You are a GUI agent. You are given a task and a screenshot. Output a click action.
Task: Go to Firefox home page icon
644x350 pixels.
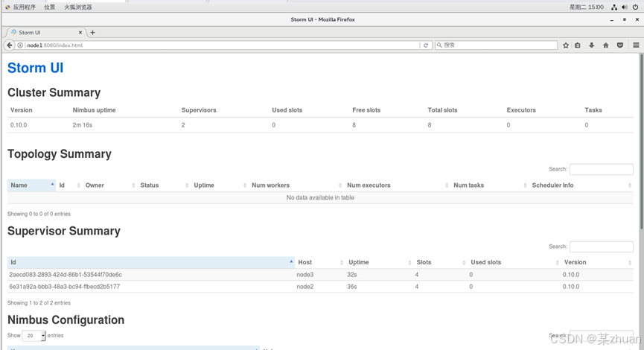pos(606,45)
